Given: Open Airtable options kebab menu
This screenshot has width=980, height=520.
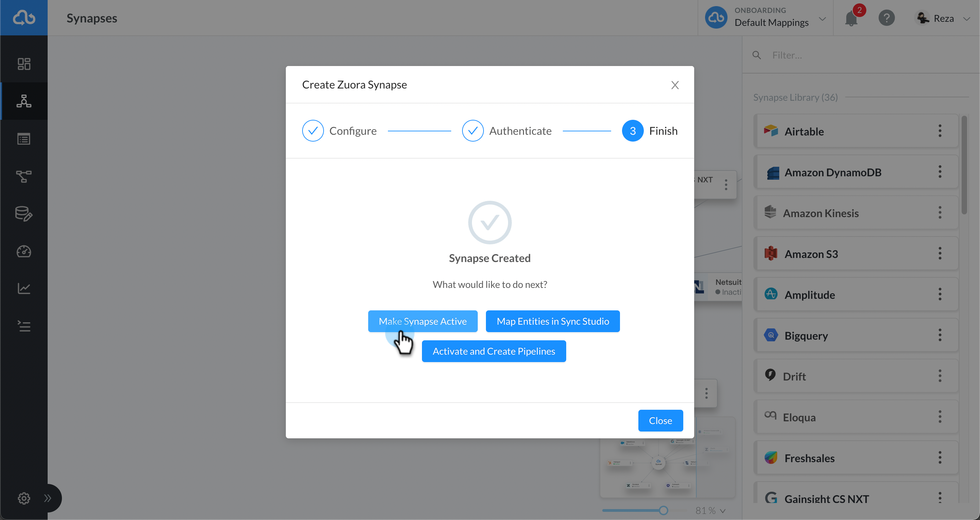Looking at the screenshot, I should pyautogui.click(x=940, y=131).
